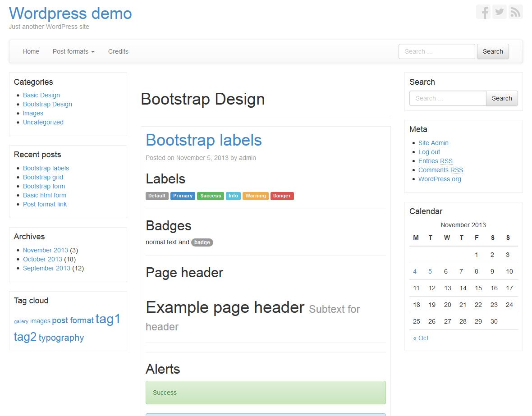
Task: Open calendar day 4 posts
Action: pyautogui.click(x=415, y=271)
